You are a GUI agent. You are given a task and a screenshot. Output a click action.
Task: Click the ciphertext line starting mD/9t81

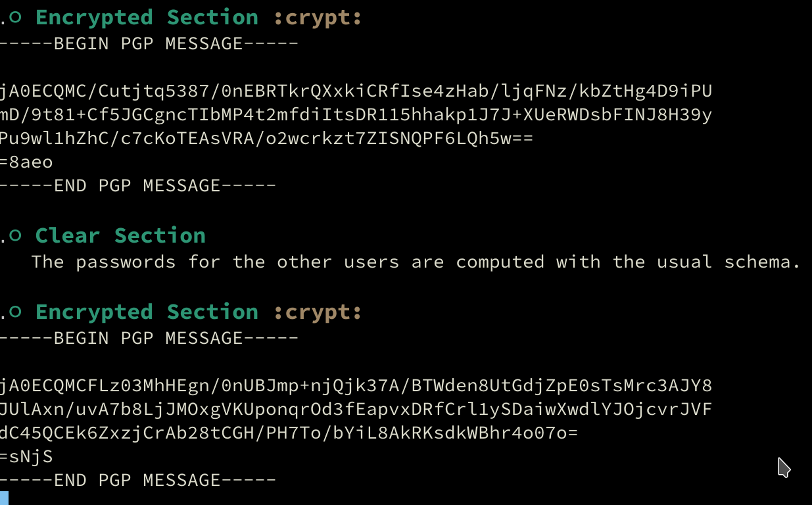[x=356, y=115]
